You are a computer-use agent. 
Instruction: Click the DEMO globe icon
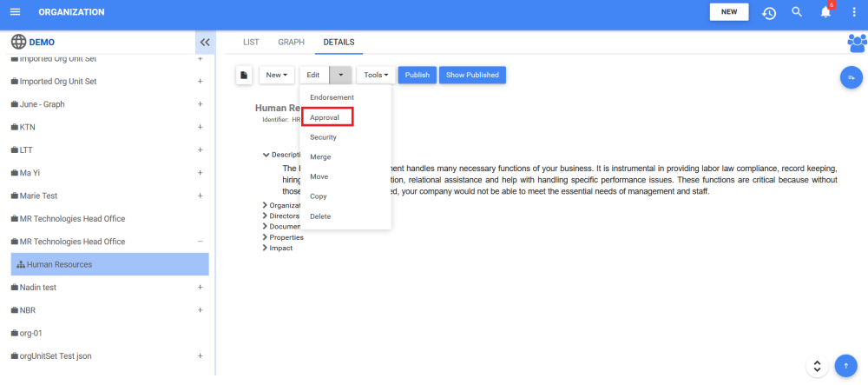tap(18, 42)
